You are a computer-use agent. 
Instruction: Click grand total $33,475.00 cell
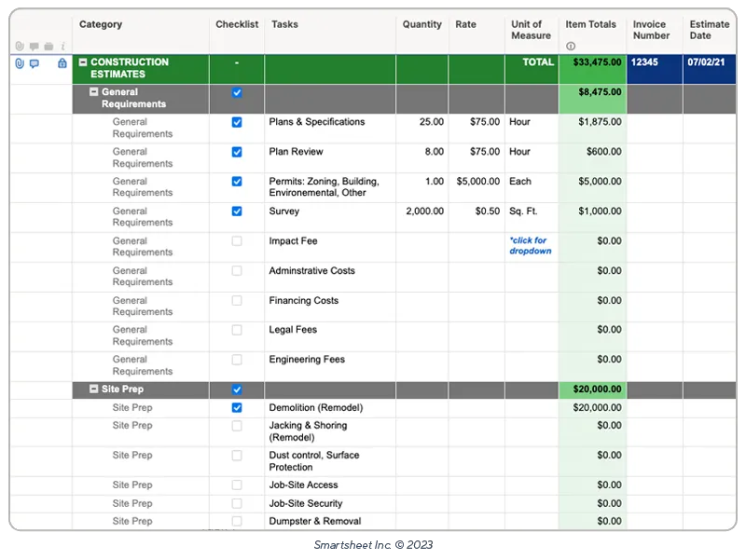pos(593,69)
